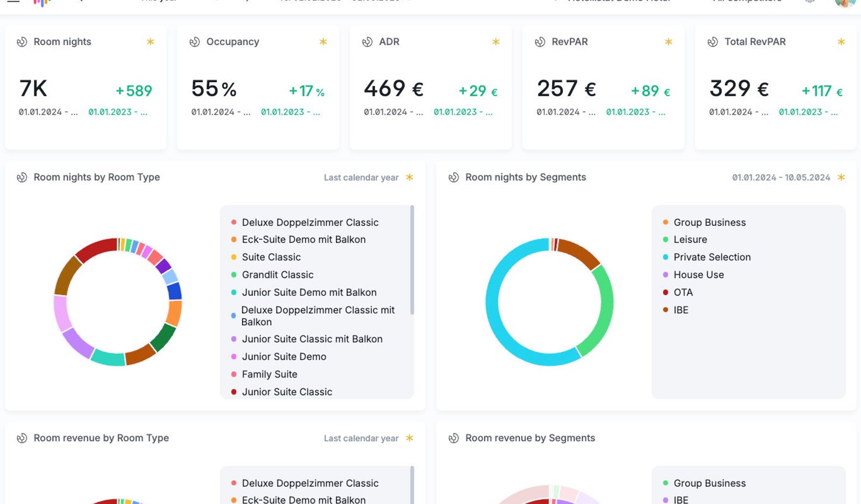The width and height of the screenshot is (861, 504).
Task: Toggle Grandlit Classic legend entry
Action: [272, 274]
